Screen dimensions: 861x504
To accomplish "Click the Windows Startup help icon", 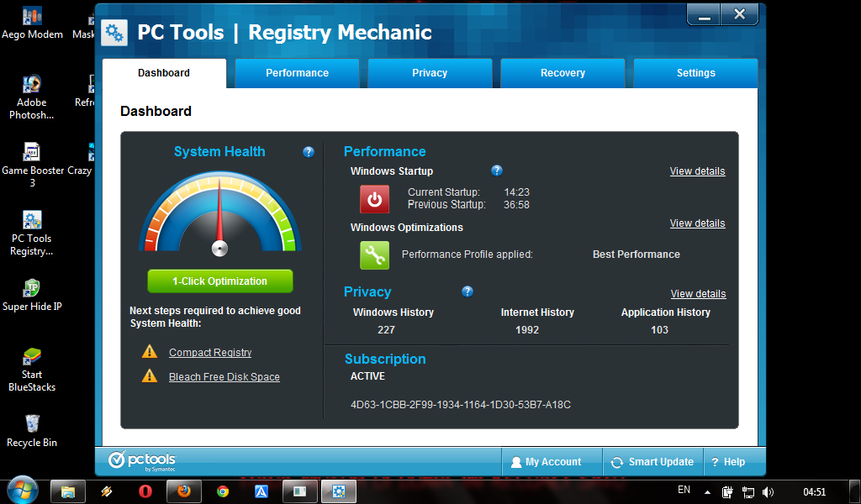I will (x=497, y=171).
